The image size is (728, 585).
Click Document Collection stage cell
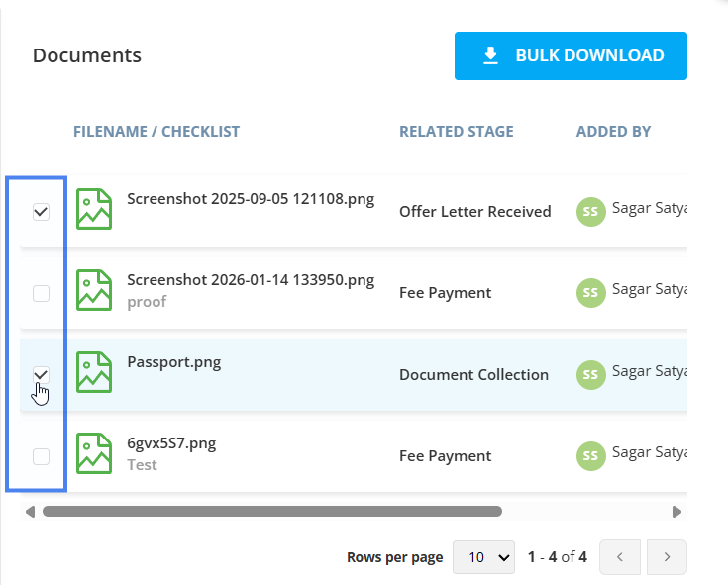pos(473,375)
